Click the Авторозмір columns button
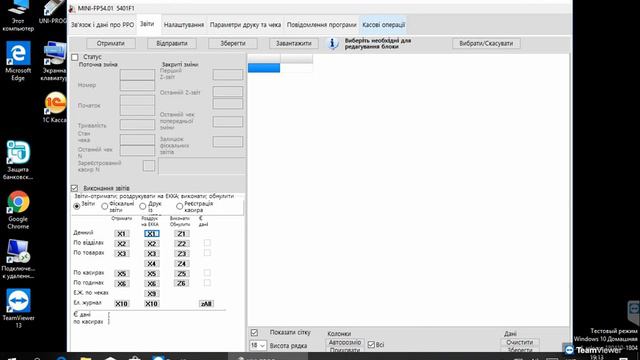 (x=345, y=342)
